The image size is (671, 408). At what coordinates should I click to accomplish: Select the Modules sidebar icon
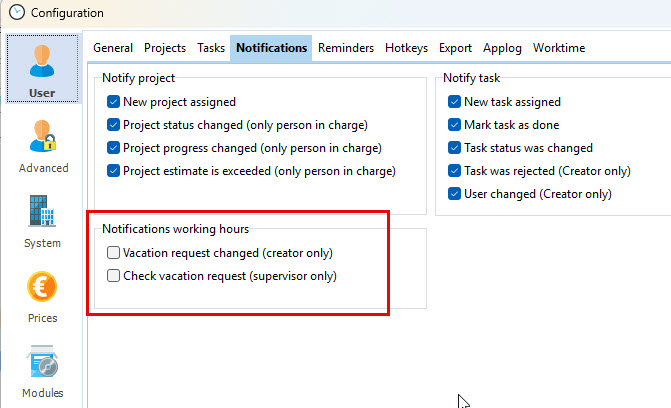43,362
